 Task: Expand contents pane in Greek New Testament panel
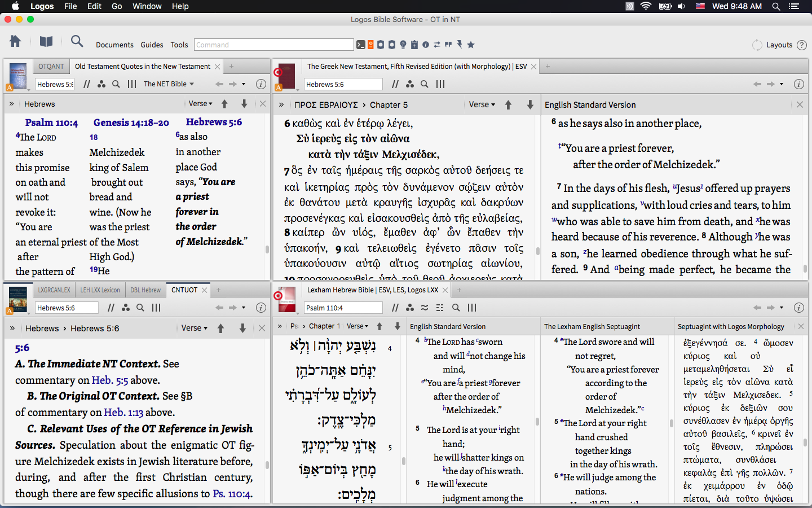click(x=281, y=104)
